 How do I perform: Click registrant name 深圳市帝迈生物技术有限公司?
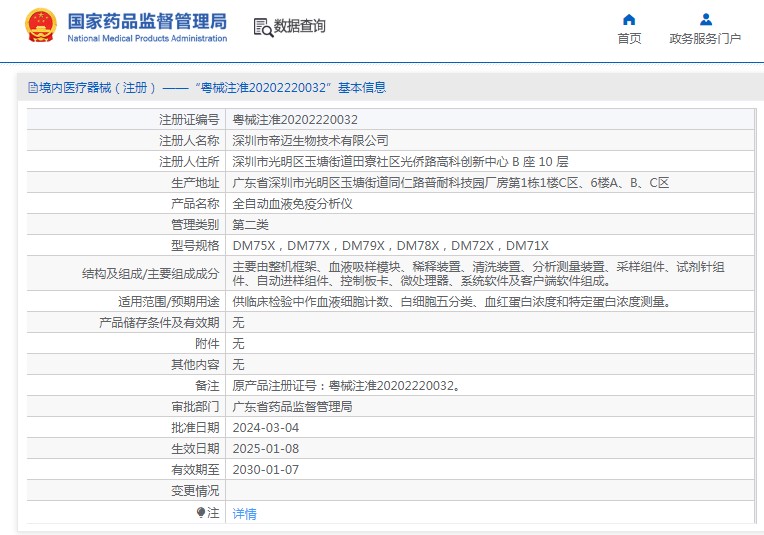[310, 140]
